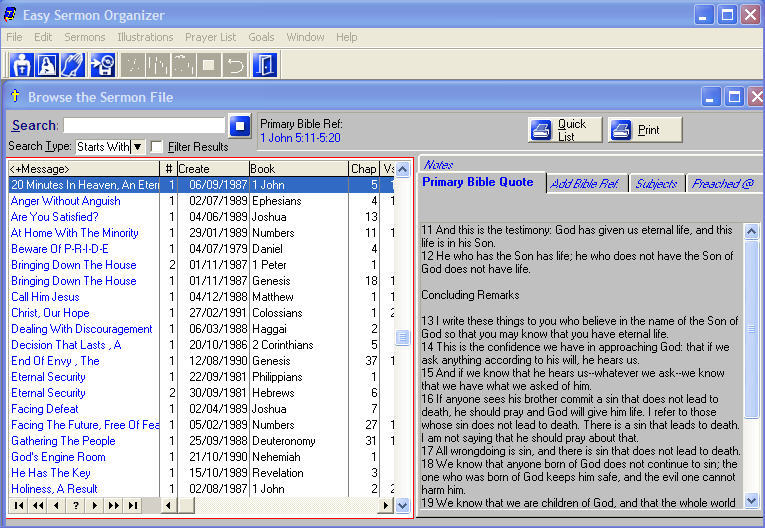Open the Illustrations menu
Viewport: 765px width, 528px height.
pos(145,37)
